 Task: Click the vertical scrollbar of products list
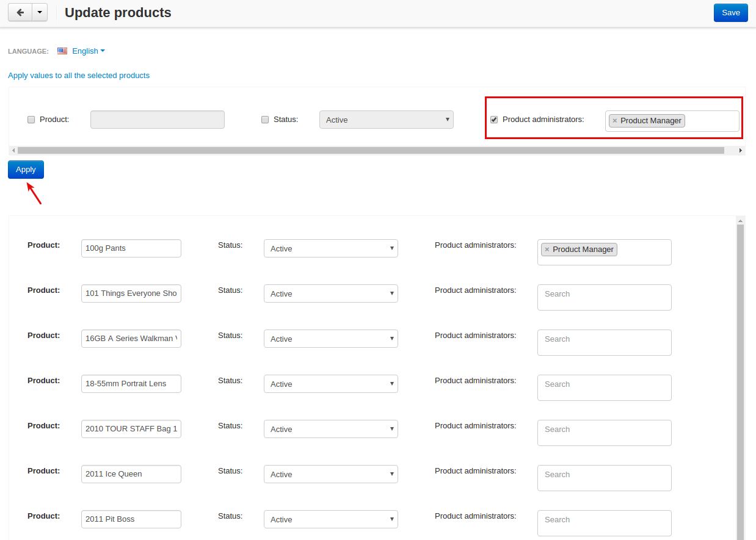point(741,382)
